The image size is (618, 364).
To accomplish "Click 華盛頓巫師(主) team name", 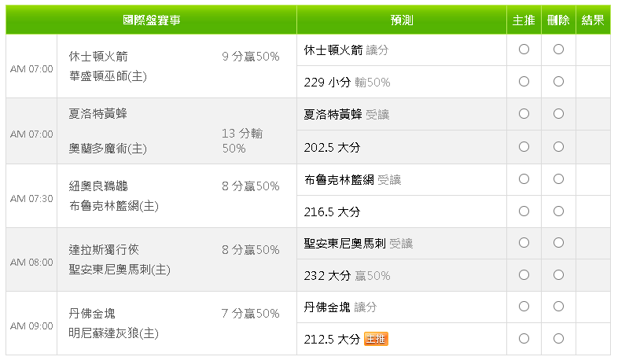I will 108,76.
